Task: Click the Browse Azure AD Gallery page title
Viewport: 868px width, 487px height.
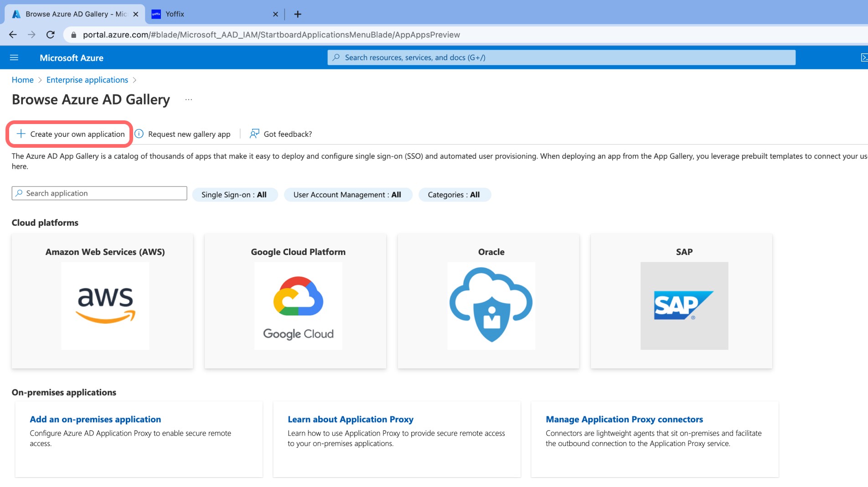Action: tap(91, 99)
